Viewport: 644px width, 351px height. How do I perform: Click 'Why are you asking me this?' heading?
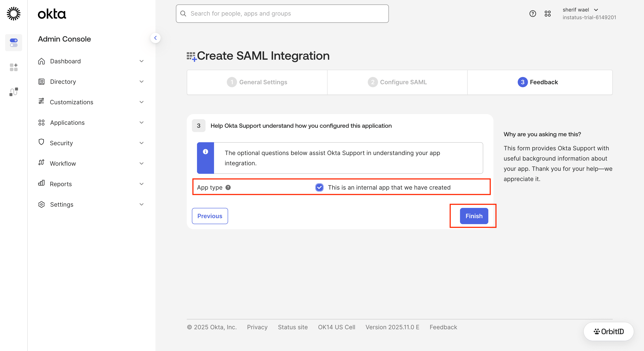click(x=542, y=134)
